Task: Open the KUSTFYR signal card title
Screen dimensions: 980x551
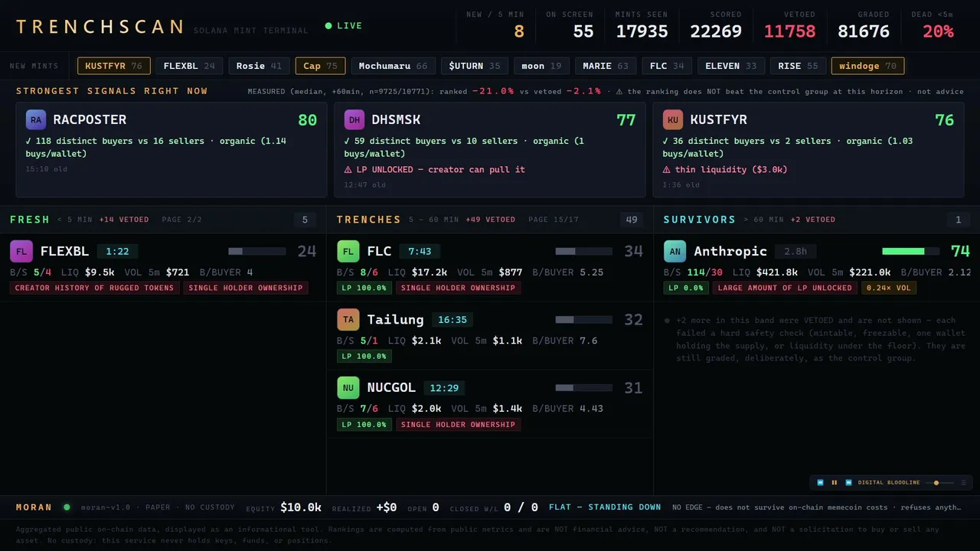Action: [x=718, y=120]
